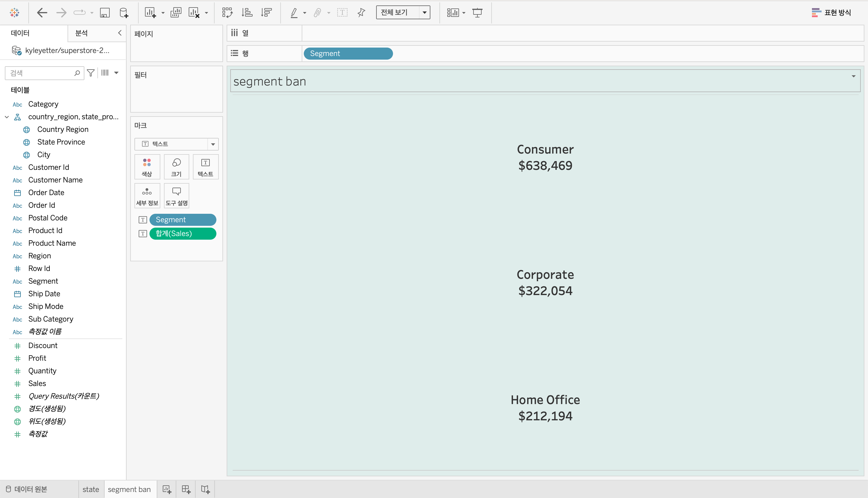Click the show/hide cards icon

point(452,13)
